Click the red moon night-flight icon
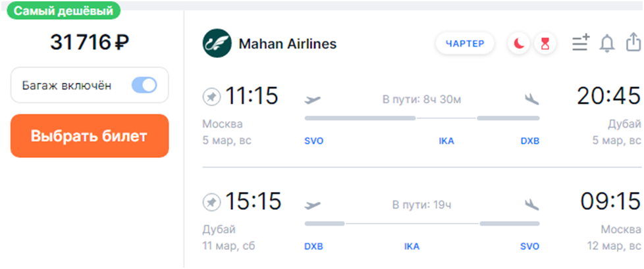The height and width of the screenshot is (269, 644). 519,44
